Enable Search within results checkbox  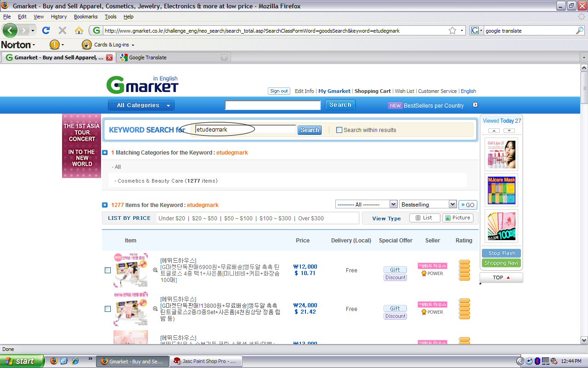point(339,130)
